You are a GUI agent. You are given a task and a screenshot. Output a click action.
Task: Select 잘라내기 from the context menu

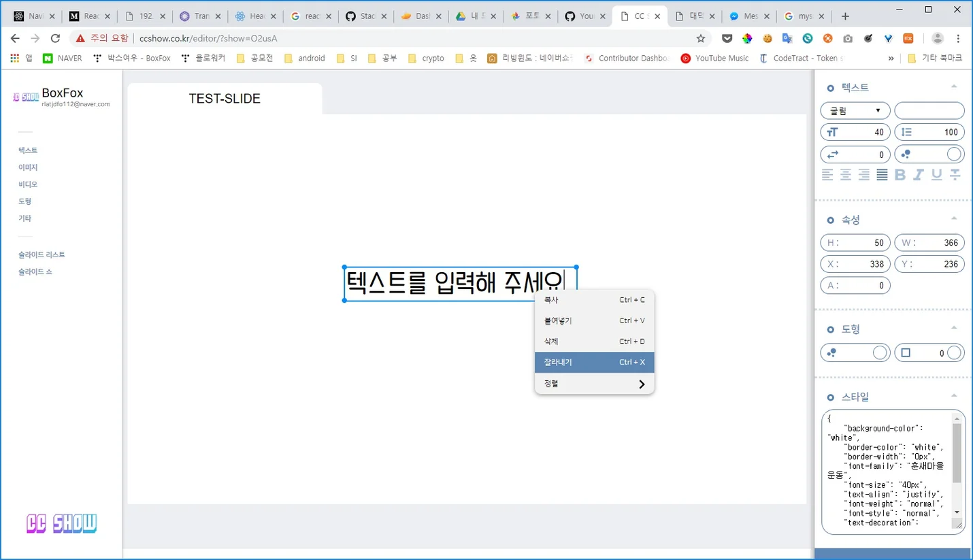click(594, 362)
